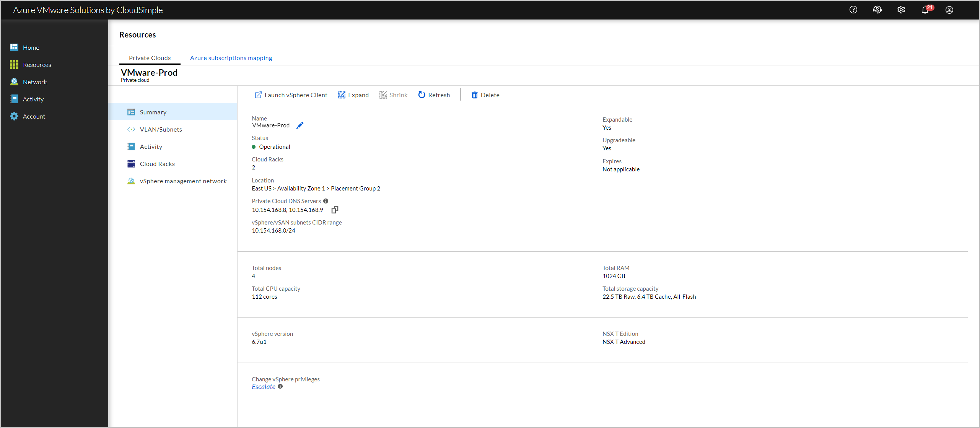This screenshot has width=980, height=428.
Task: Click the Account navigation item
Action: [34, 116]
